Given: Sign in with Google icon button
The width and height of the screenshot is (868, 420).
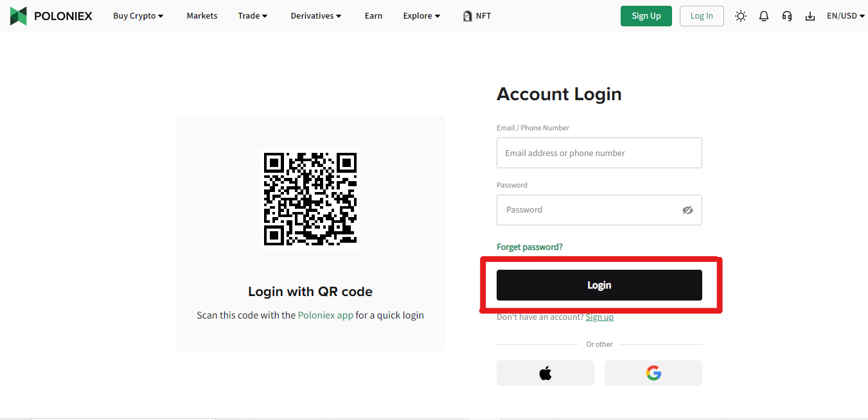Looking at the screenshot, I should coord(653,373).
